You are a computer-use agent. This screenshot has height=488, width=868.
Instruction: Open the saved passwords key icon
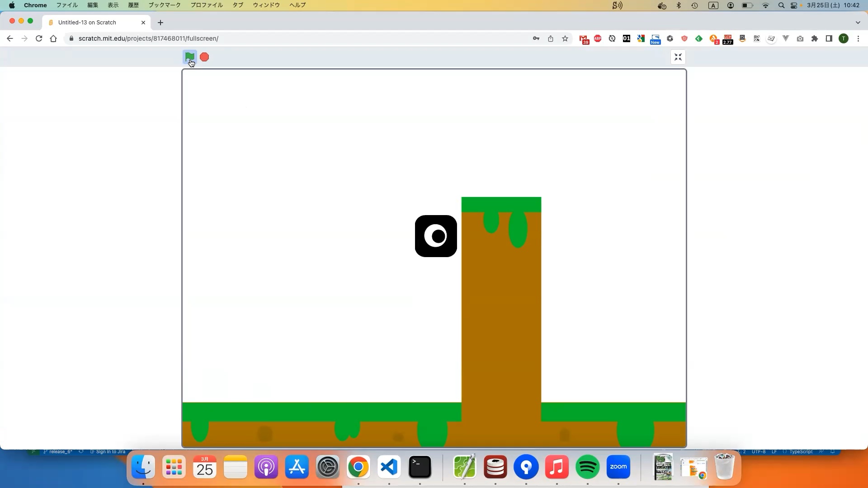(536, 38)
